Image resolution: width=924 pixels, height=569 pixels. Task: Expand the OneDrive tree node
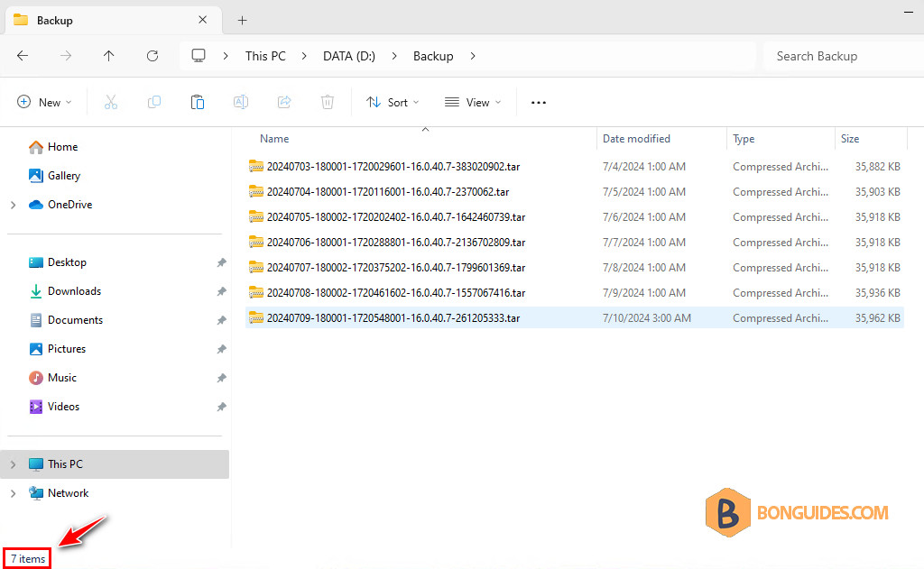(13, 205)
